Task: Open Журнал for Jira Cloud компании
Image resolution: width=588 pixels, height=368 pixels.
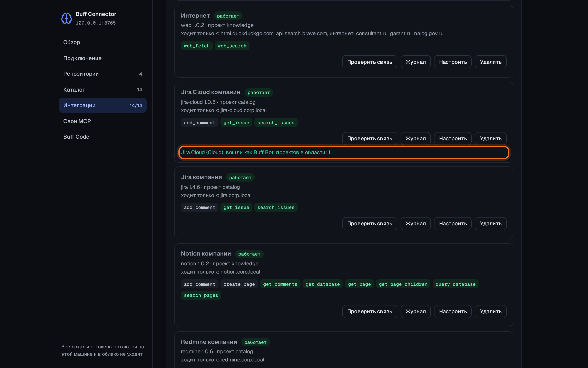Action: (x=415, y=138)
